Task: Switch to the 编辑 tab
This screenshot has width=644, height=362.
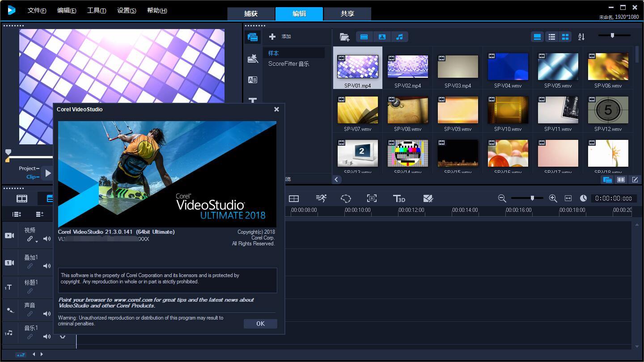Action: pyautogui.click(x=299, y=14)
